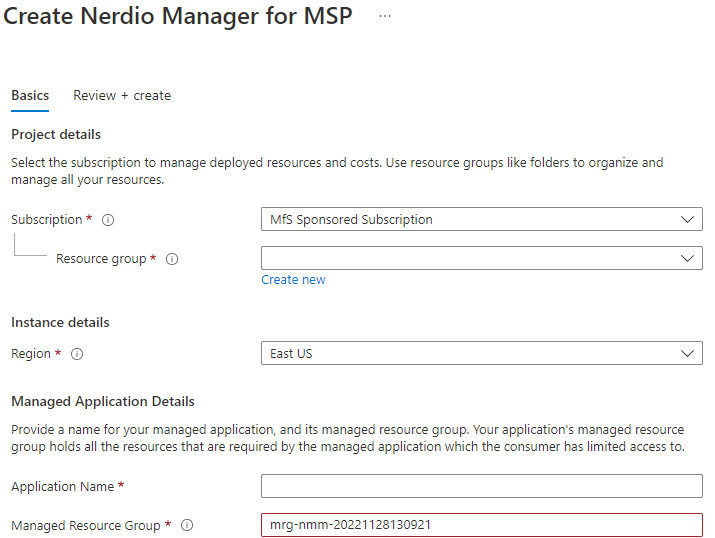Click the Managed Resource Group label
Screen dimensions: 715x538
[86, 526]
